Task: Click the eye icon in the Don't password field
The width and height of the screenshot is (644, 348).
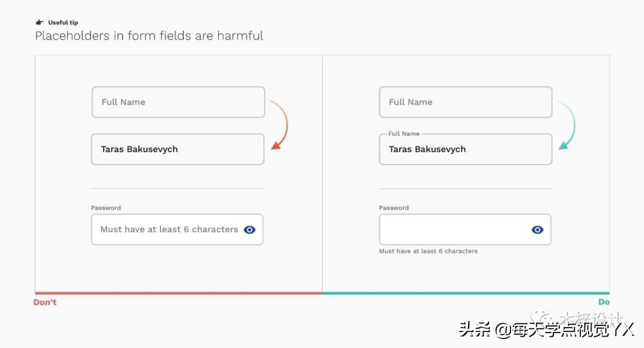Action: coord(249,229)
